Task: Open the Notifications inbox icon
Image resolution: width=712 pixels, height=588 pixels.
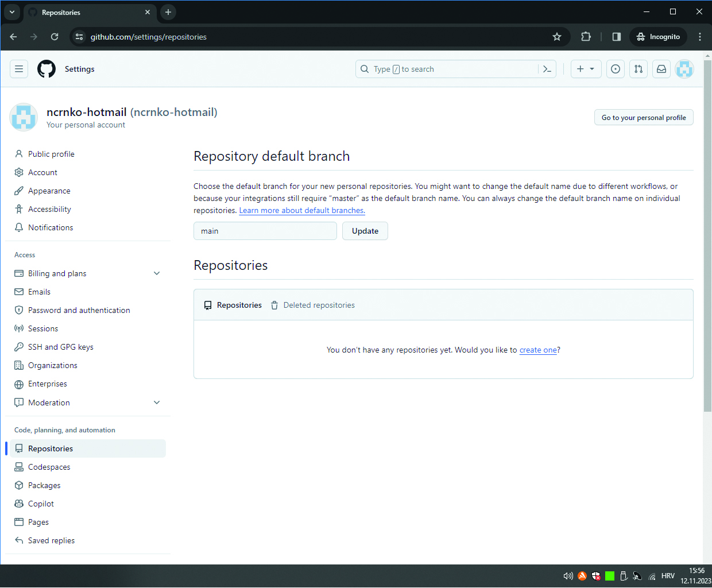Action: [x=661, y=69]
